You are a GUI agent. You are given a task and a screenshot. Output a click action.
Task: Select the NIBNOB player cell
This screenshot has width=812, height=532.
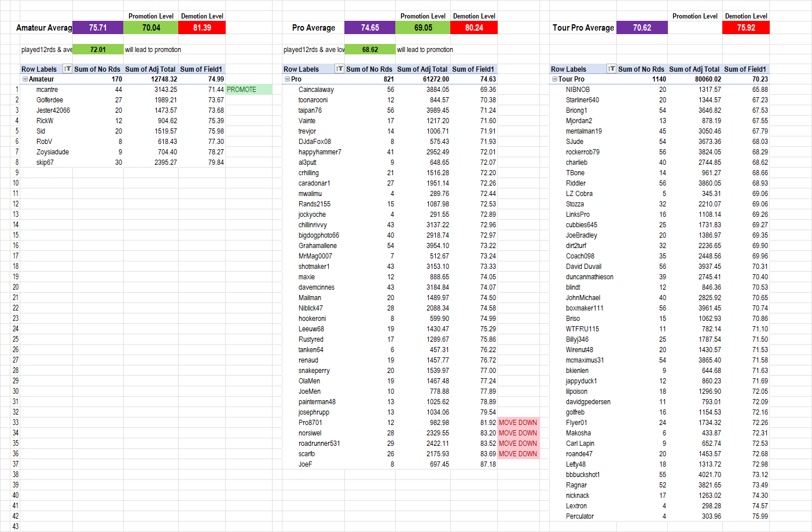click(x=578, y=90)
